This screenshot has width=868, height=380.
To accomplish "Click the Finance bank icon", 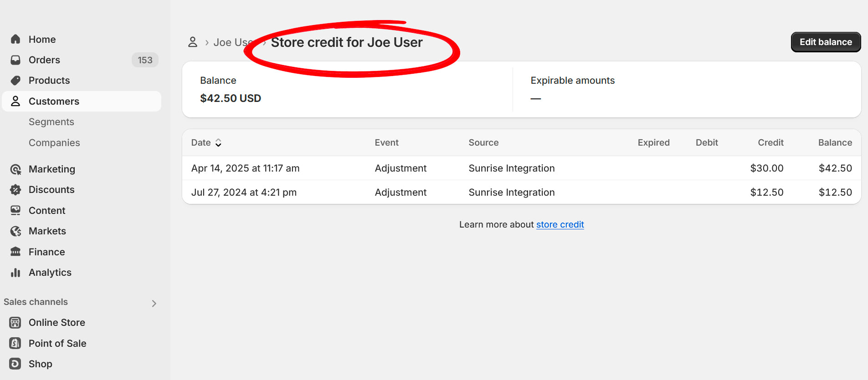I will click(15, 252).
